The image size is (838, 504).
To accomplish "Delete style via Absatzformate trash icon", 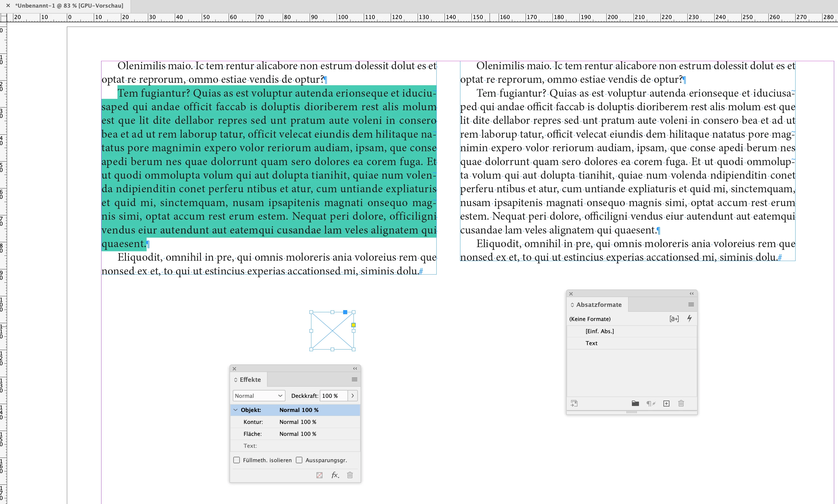I will [681, 404].
